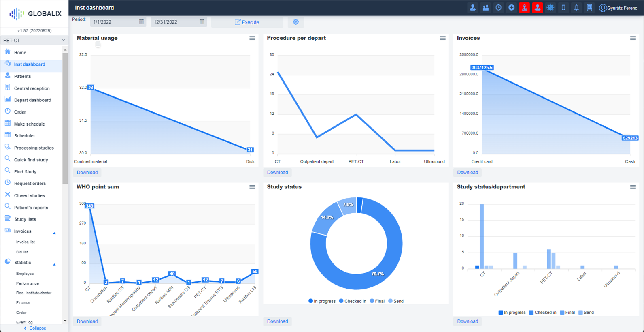The height and width of the screenshot is (332, 644).
Task: Execute the dashboard query
Action: click(x=247, y=22)
